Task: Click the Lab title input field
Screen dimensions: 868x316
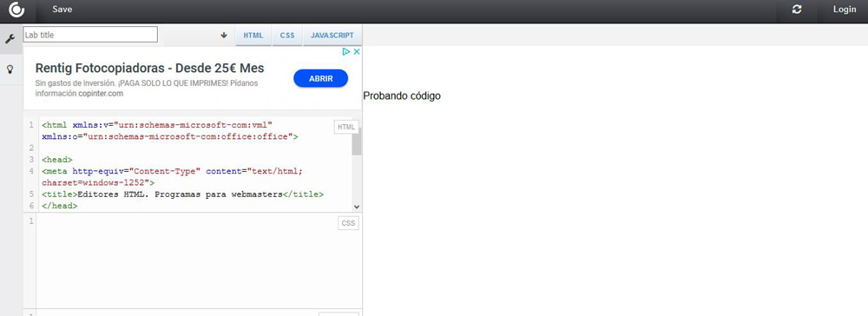Action: pyautogui.click(x=90, y=35)
